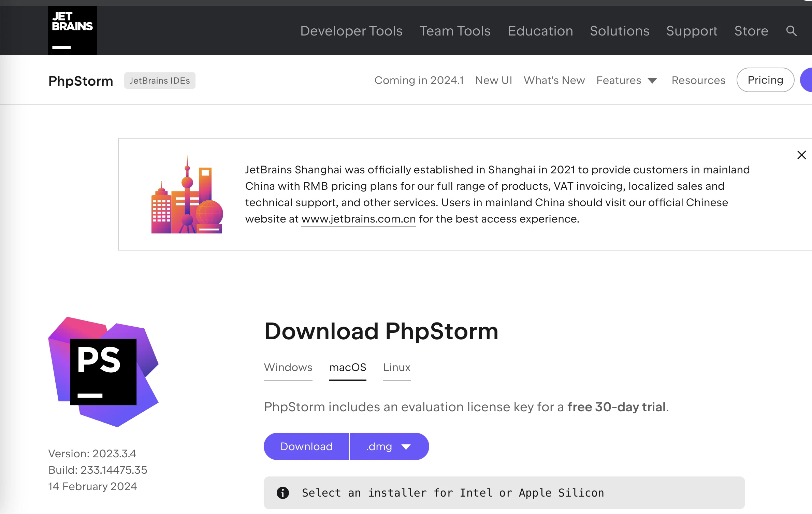Toggle the JetBrains IDEs tag filter

(x=159, y=80)
